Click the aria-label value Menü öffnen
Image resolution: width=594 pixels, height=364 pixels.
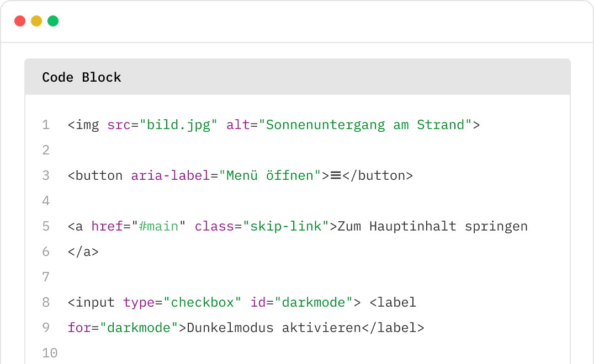(x=269, y=175)
